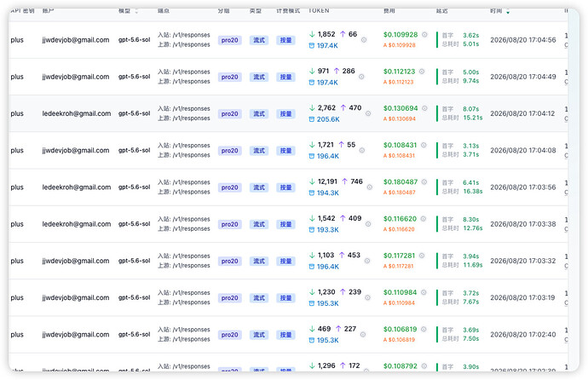Open cost info icon beside $0.108431
Screen dimensions: 588x380
pyautogui.click(x=424, y=145)
